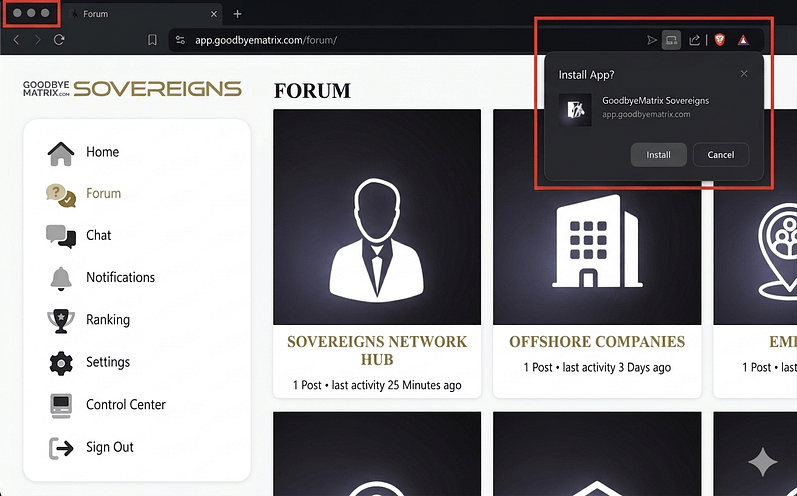Click "1 Post • last activity 3 Days ago"
Screen dimensions: 797x496
(597, 367)
